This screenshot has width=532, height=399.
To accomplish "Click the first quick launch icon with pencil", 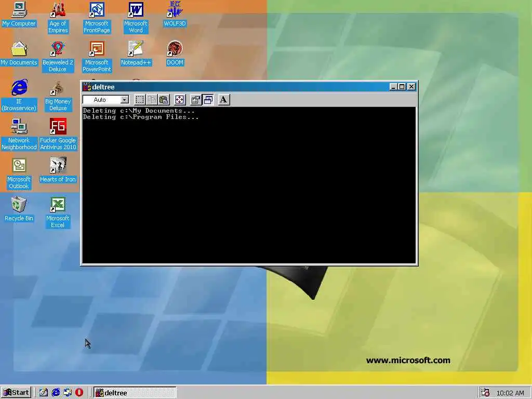I will pos(44,393).
